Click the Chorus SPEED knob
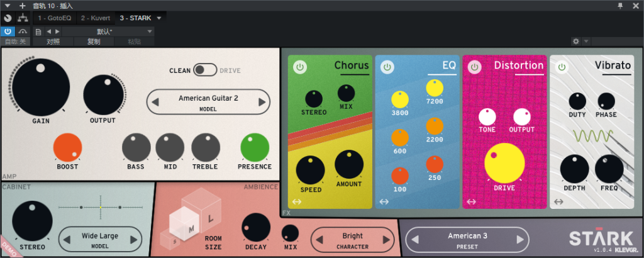 pos(311,170)
